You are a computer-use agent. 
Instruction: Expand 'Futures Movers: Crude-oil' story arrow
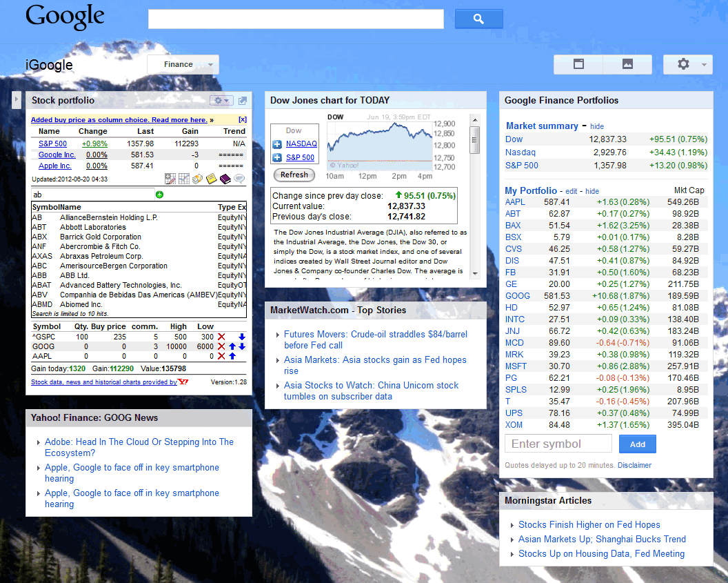pos(278,335)
